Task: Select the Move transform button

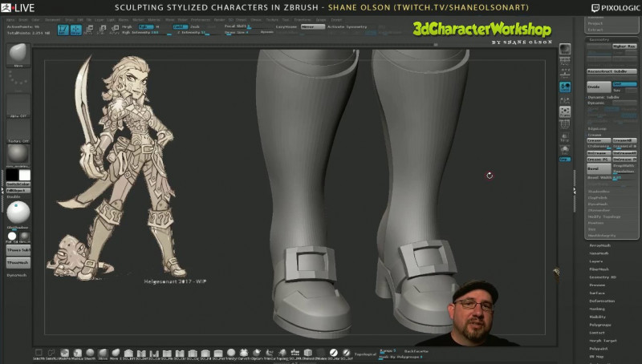Action: click(89, 30)
